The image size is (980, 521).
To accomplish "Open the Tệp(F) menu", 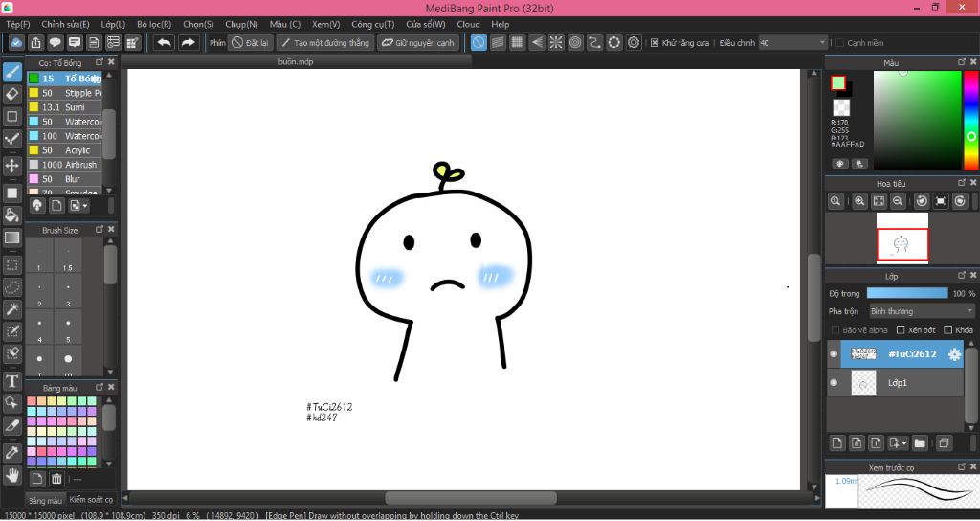I will click(x=17, y=24).
